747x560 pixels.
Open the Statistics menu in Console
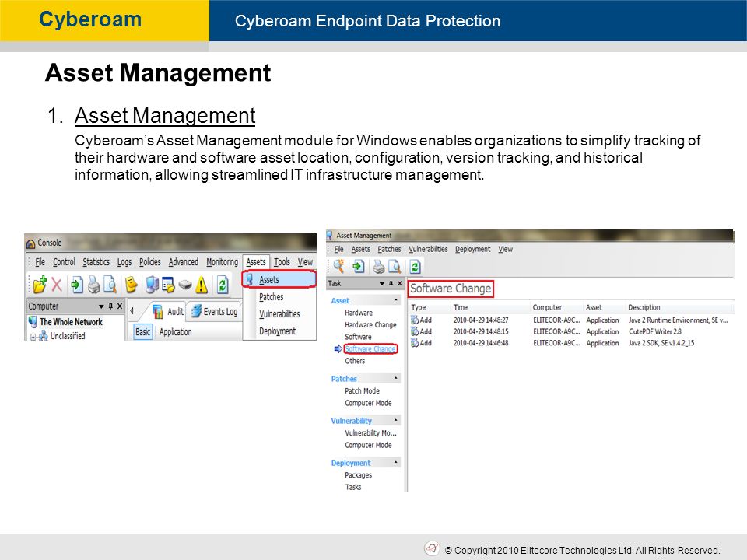coord(96,262)
